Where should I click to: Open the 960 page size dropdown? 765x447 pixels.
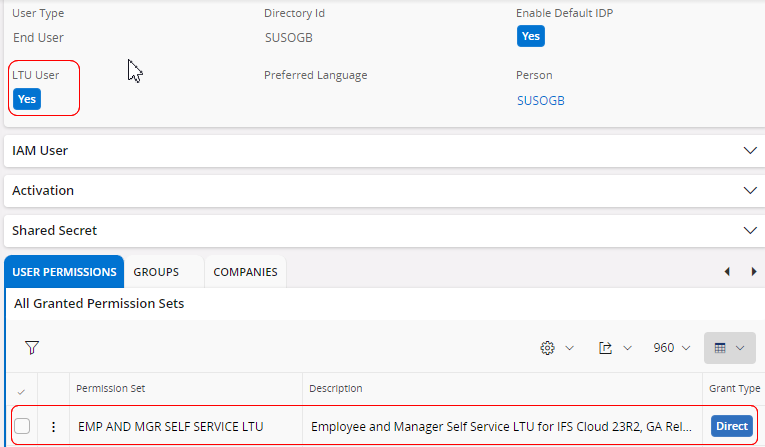pyautogui.click(x=671, y=348)
